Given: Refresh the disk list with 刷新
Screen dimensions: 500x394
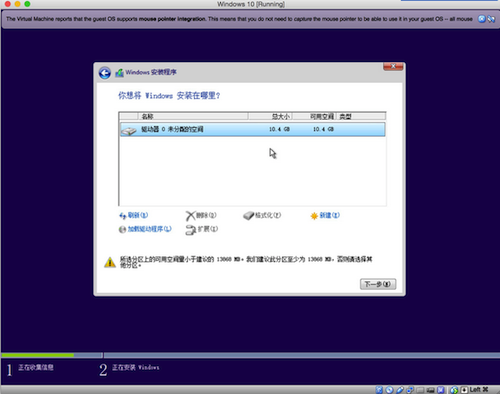Looking at the screenshot, I should 134,215.
